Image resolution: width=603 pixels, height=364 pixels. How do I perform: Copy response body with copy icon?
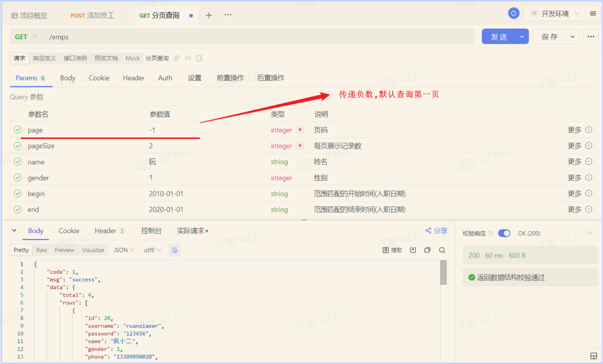coord(427,250)
